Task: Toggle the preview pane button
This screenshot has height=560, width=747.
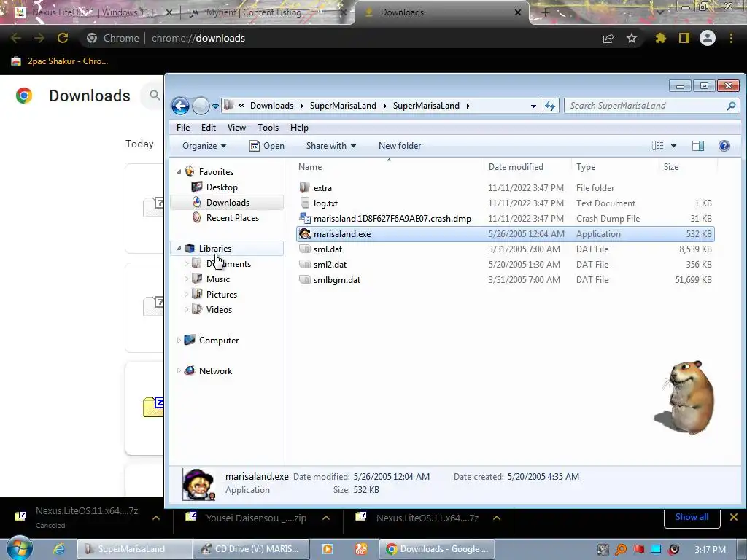Action: 698,146
